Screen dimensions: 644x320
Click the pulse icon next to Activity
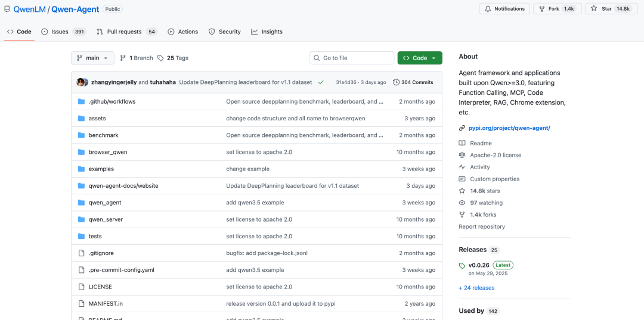coord(462,167)
